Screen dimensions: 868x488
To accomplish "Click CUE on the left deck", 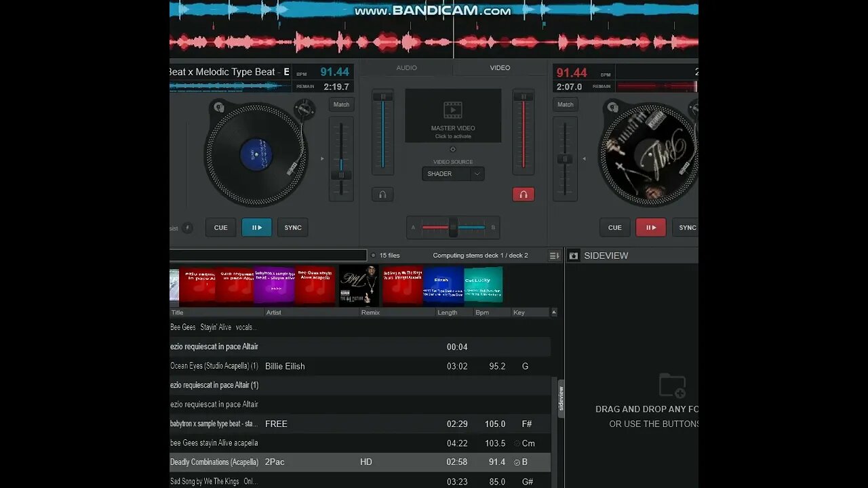I will click(x=221, y=228).
